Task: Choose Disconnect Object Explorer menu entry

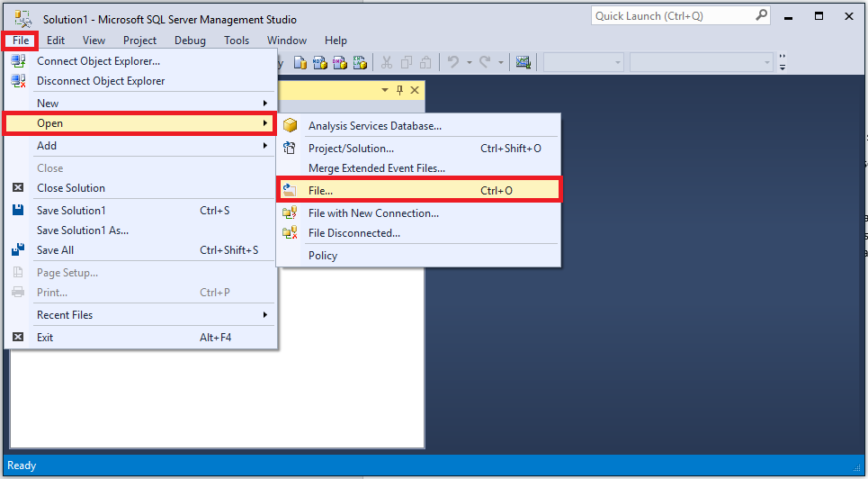Action: pyautogui.click(x=140, y=81)
